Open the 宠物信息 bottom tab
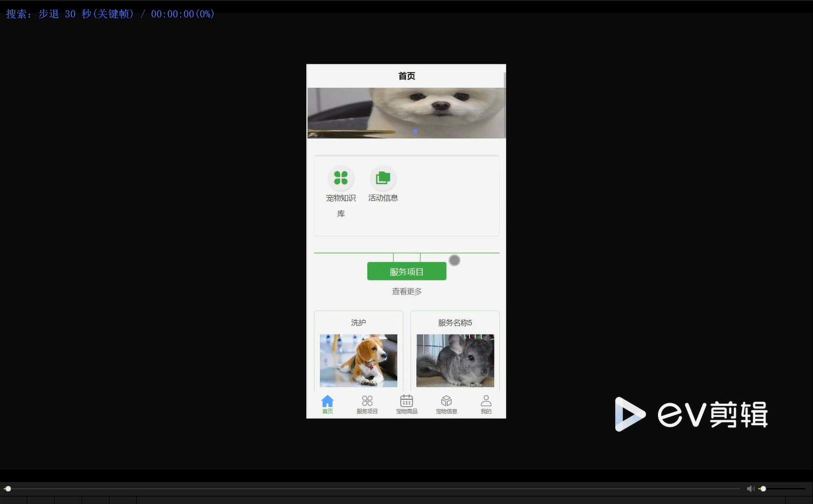The width and height of the screenshot is (813, 504). (446, 405)
